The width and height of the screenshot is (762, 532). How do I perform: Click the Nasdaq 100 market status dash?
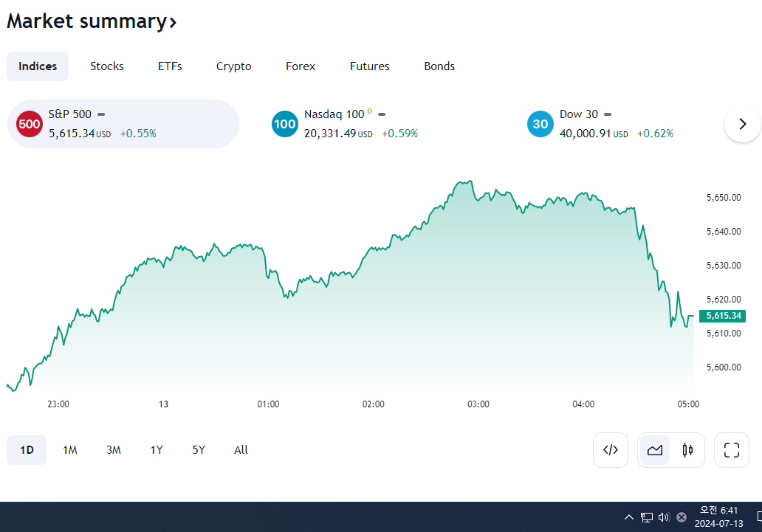pyautogui.click(x=382, y=114)
